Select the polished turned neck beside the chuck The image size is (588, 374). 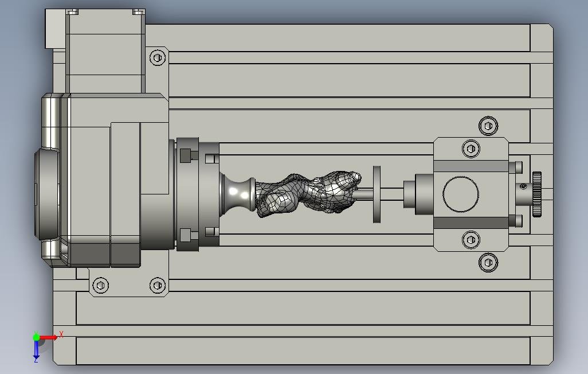tap(237, 194)
